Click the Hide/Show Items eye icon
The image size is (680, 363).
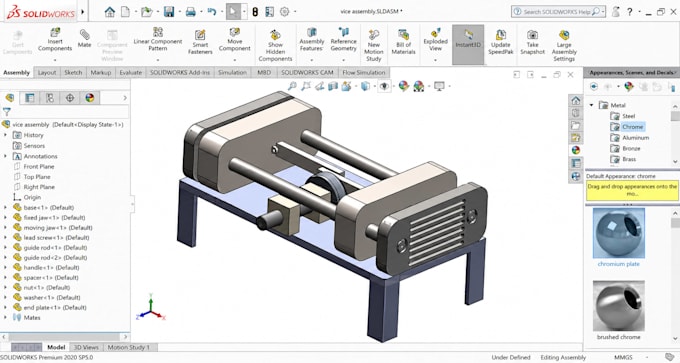pyautogui.click(x=384, y=86)
